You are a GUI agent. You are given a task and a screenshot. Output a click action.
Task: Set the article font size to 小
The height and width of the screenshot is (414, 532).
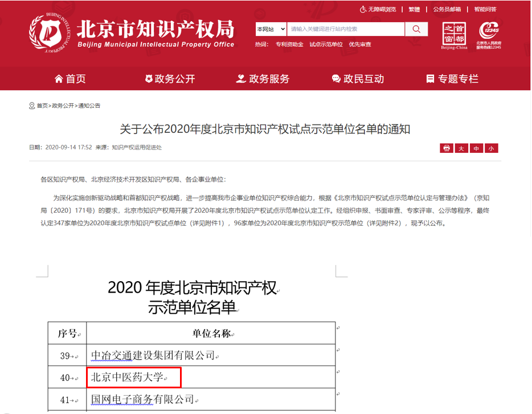tap(492, 148)
